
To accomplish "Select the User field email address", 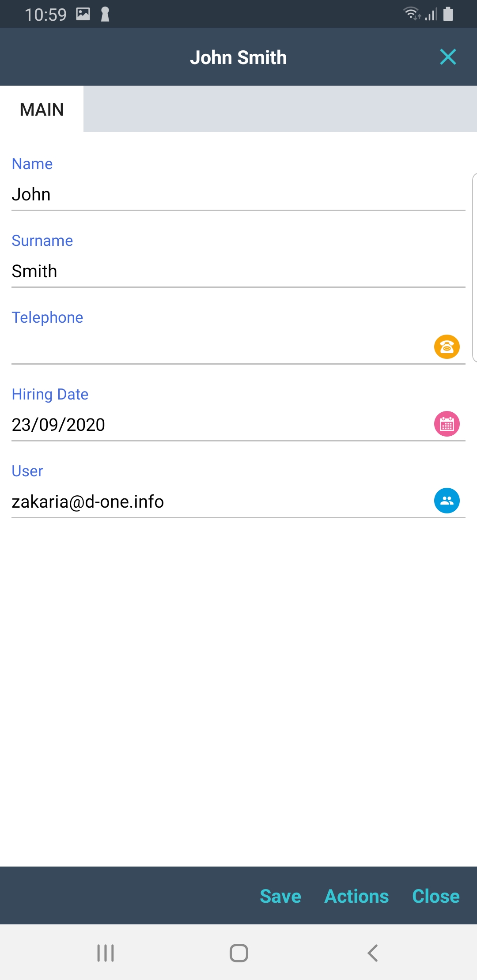I will 88,502.
